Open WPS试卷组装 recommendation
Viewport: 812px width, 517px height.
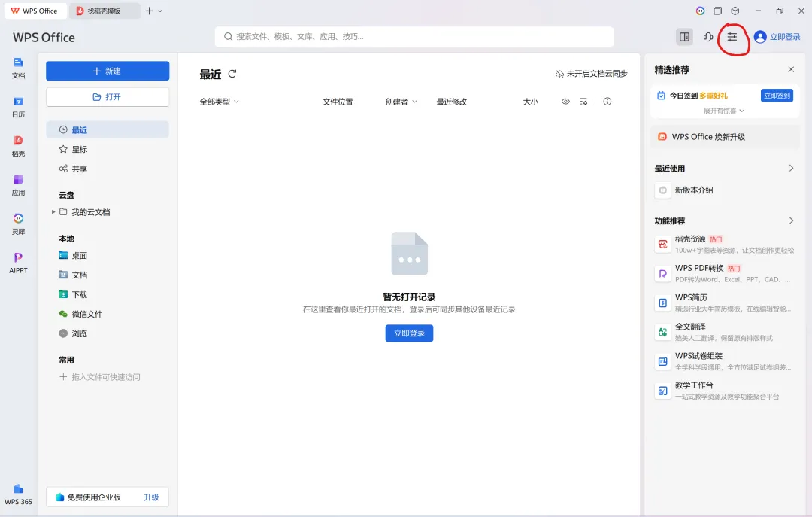(x=723, y=361)
